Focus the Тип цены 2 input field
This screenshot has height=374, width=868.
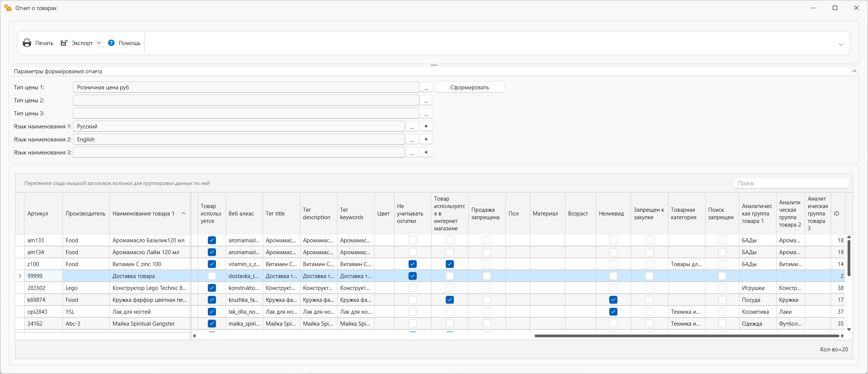246,100
